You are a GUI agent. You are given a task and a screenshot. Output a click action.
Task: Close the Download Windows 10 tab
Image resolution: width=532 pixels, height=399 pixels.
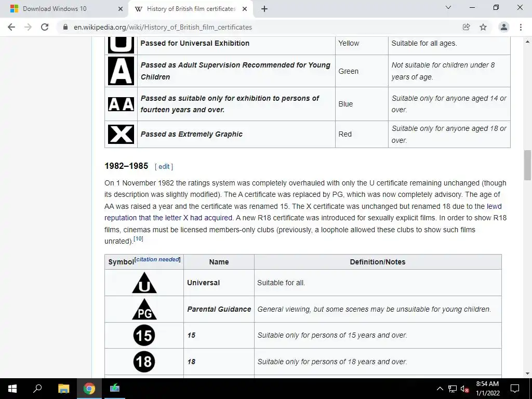click(x=121, y=9)
